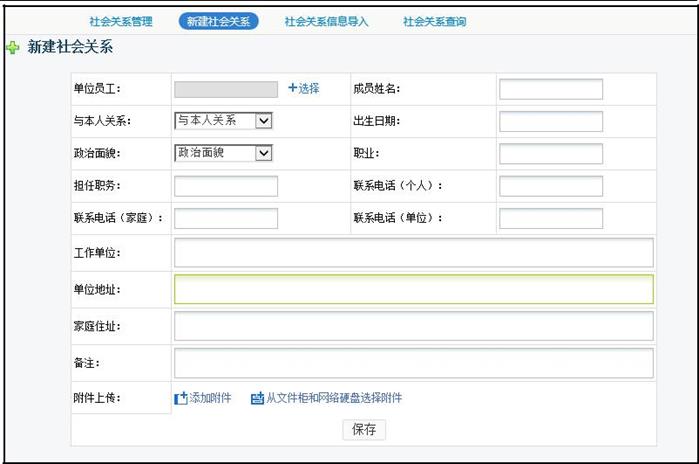Image resolution: width=699 pixels, height=464 pixels.
Task: Click the 新建社会关系 page heading
Action: coord(70,47)
